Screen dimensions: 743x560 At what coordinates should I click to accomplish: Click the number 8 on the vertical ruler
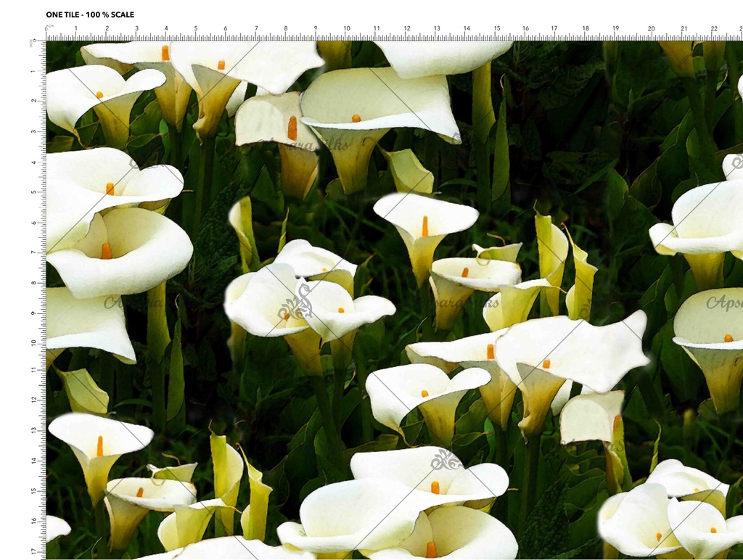point(33,283)
